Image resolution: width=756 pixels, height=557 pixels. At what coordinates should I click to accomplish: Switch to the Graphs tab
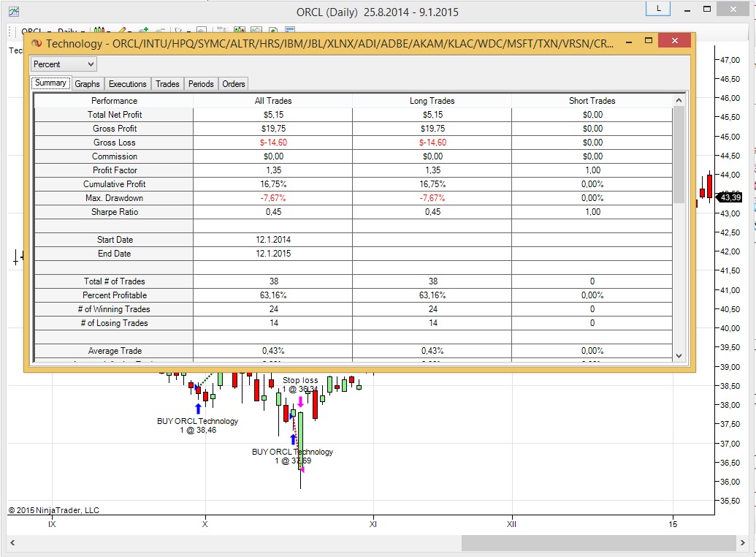pos(87,84)
